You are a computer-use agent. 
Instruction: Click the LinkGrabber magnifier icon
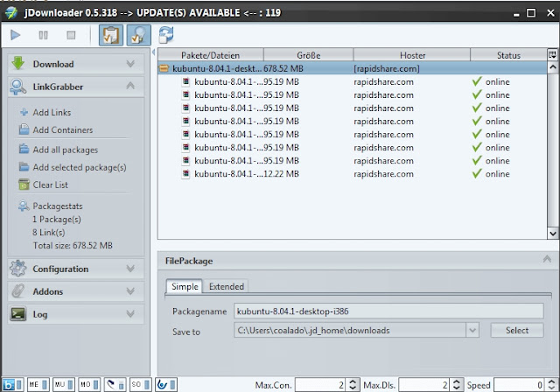17,87
